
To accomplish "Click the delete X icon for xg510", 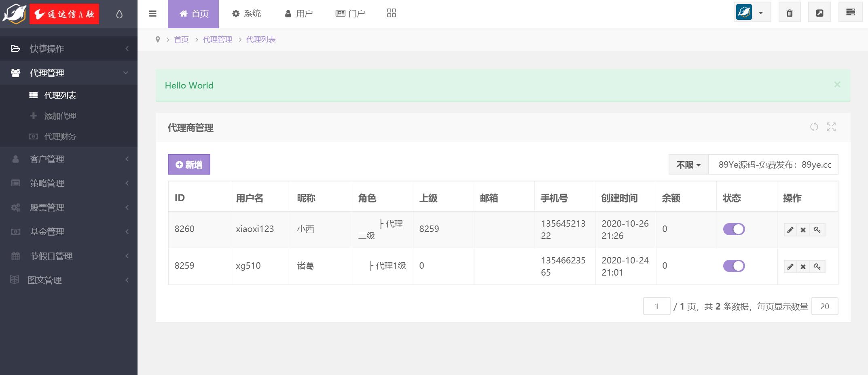I will click(x=803, y=267).
